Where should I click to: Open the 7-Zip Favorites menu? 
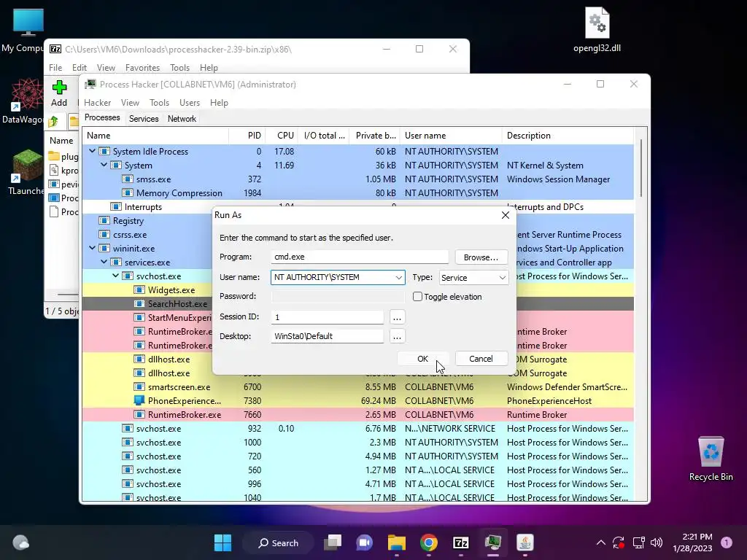coord(142,68)
